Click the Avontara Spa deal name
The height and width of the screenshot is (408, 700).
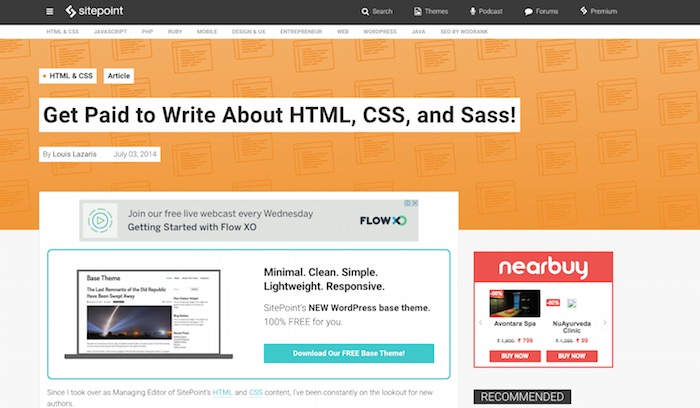click(515, 324)
